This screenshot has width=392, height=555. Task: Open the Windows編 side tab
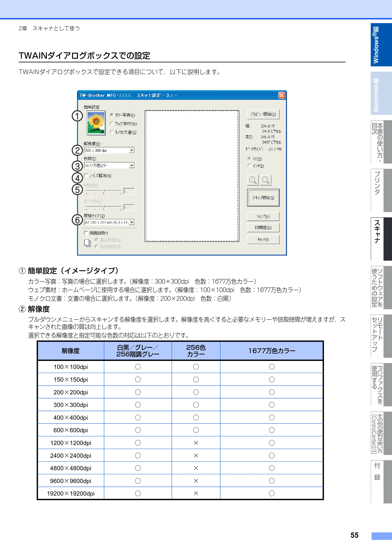click(381, 45)
